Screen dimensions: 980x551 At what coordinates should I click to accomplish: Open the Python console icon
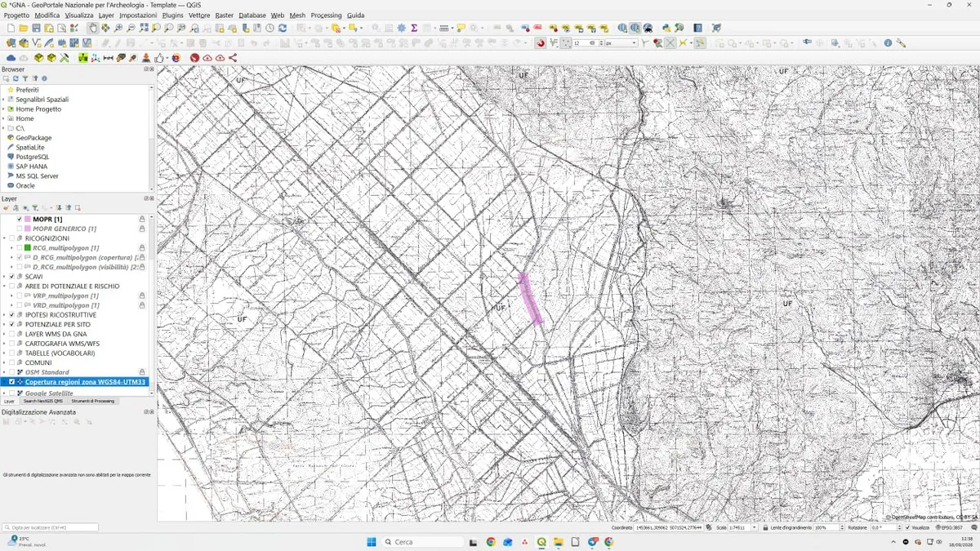tap(666, 28)
